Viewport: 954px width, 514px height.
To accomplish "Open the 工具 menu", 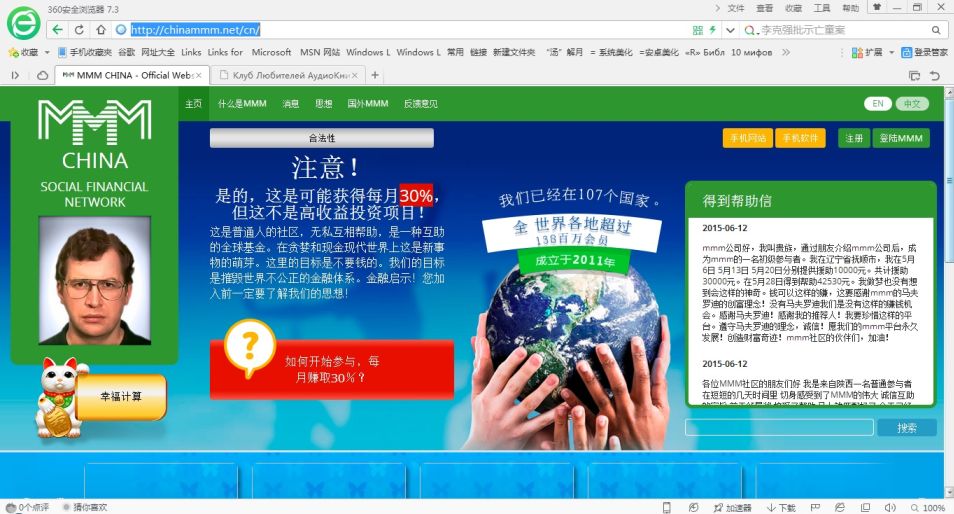I will 822,8.
